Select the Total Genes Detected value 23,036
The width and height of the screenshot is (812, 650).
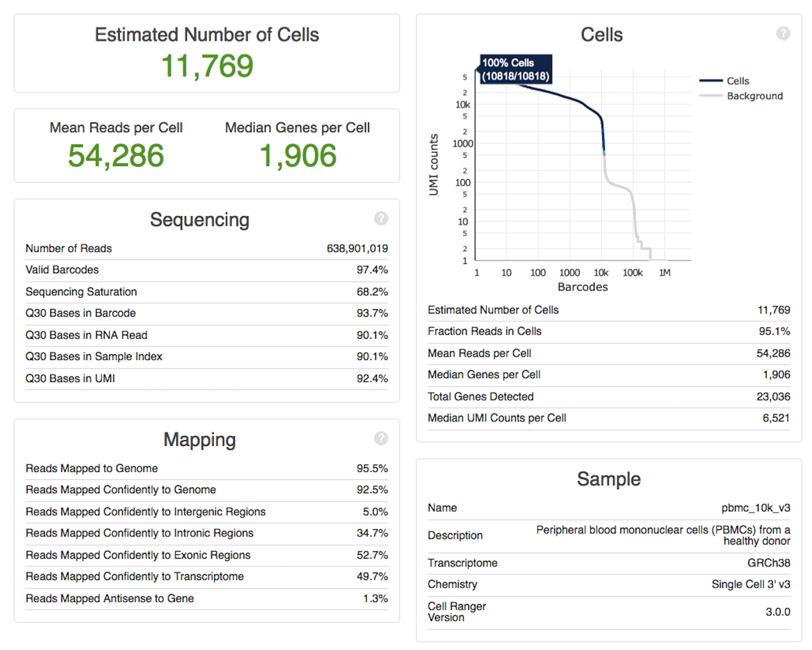click(773, 397)
